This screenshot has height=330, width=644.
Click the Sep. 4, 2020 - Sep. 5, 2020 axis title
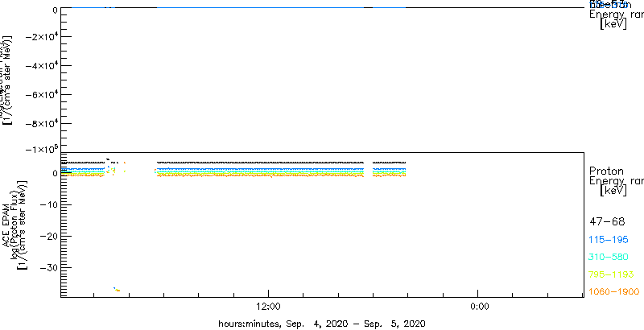tap(321, 324)
